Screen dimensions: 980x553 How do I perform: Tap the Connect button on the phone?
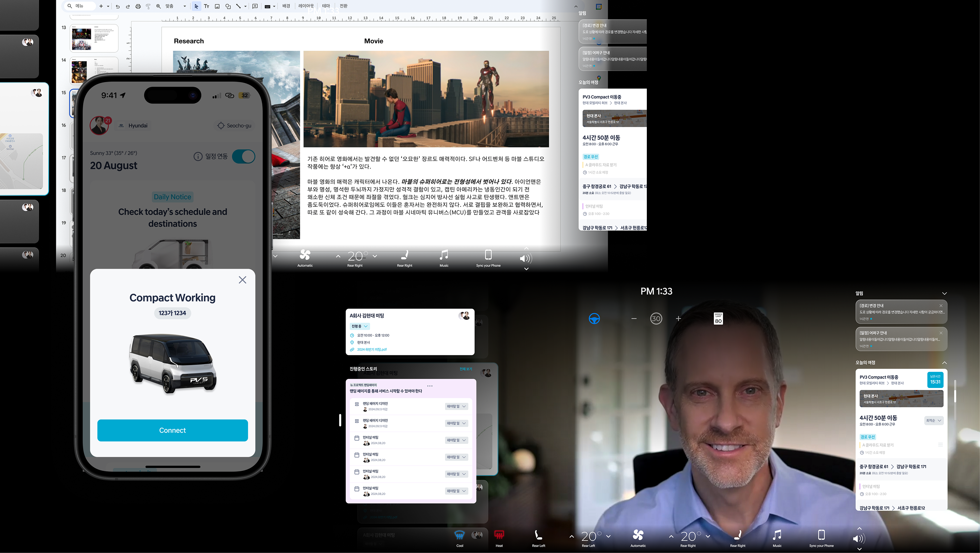pyautogui.click(x=172, y=430)
